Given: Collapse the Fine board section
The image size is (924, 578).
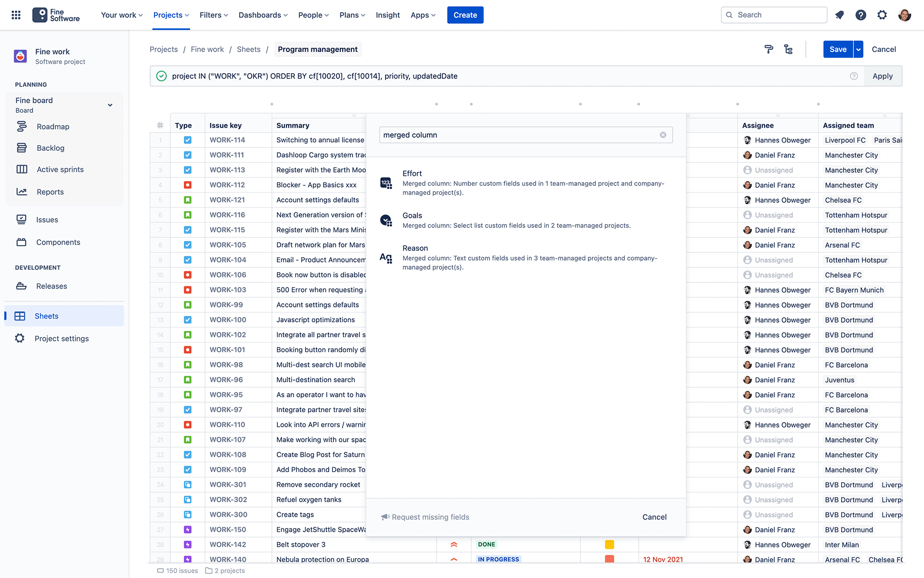Looking at the screenshot, I should (x=110, y=105).
